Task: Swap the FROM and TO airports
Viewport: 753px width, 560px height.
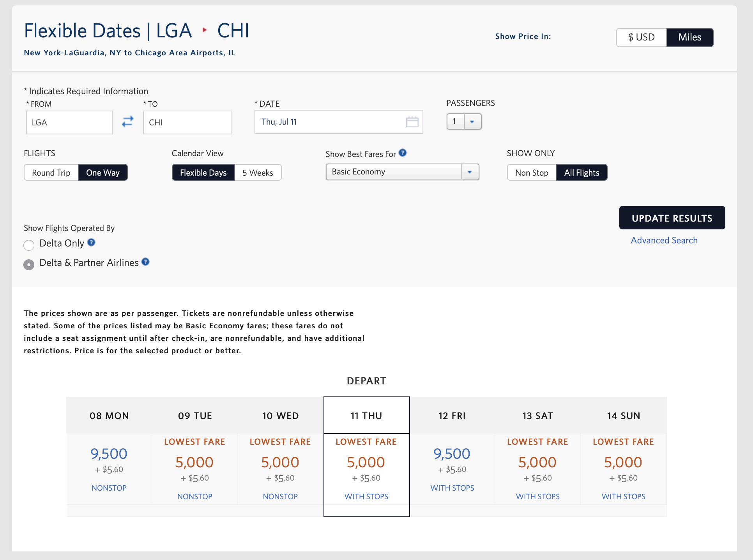Action: tap(127, 122)
